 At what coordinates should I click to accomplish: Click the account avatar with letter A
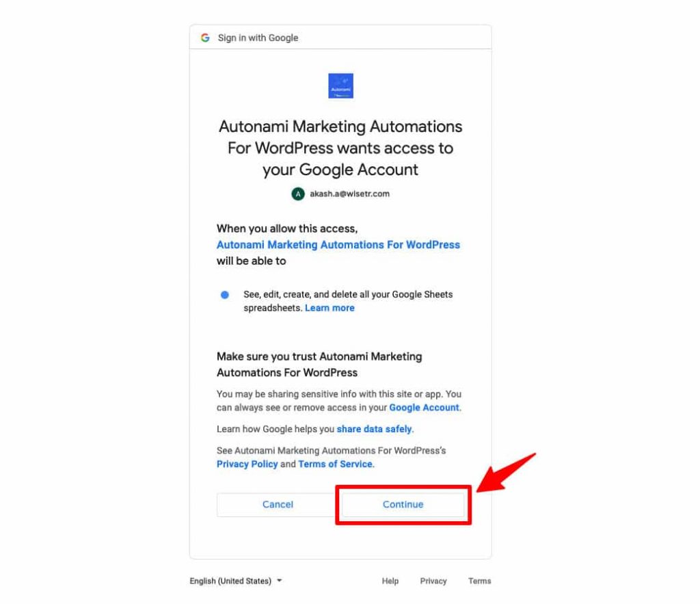(298, 194)
